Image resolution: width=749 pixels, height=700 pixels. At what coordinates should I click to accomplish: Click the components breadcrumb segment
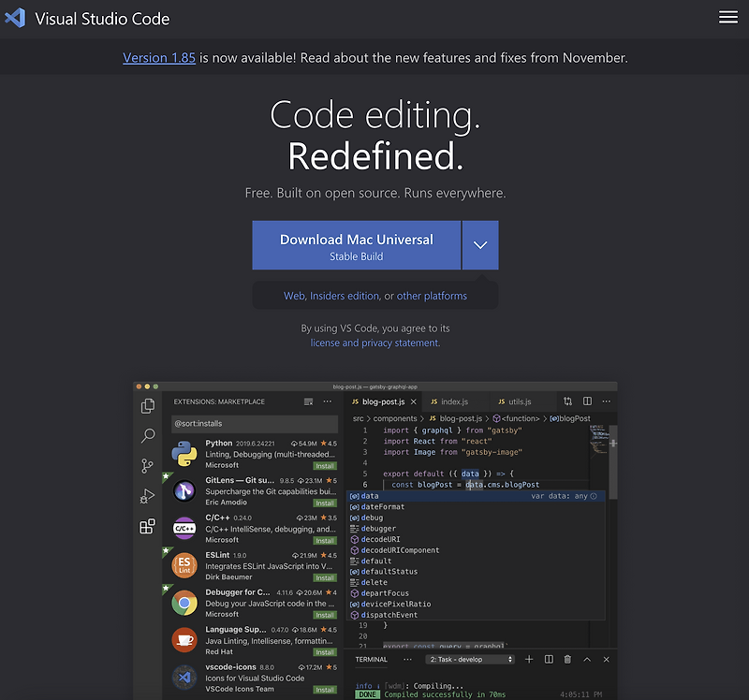pyautogui.click(x=394, y=418)
